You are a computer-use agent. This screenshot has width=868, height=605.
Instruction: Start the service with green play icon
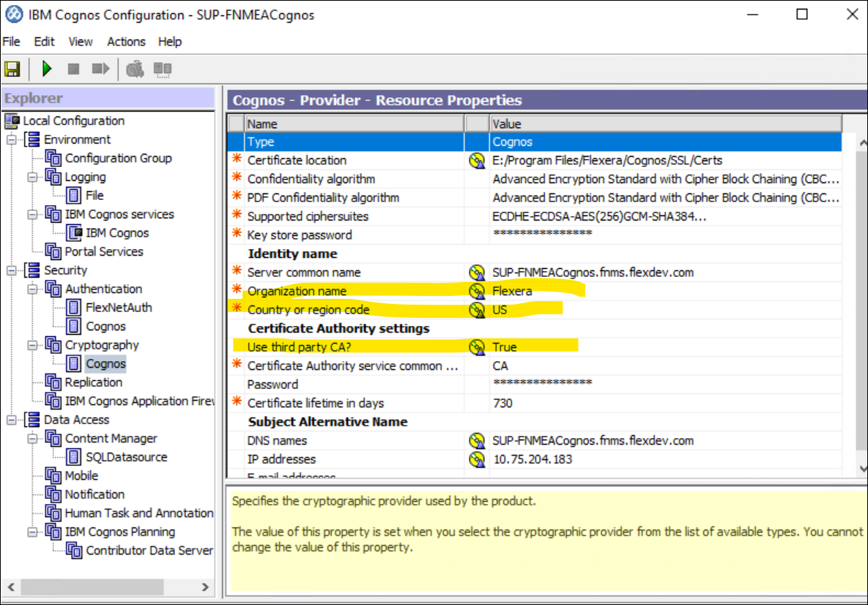click(47, 69)
